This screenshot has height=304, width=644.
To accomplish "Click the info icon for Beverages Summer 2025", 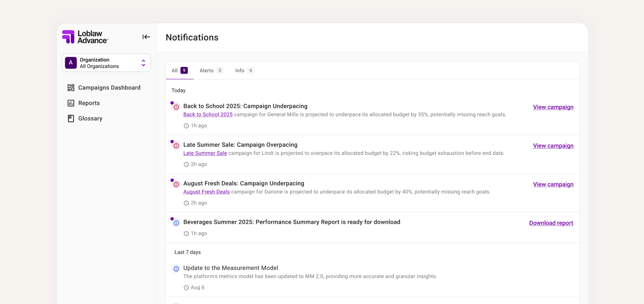I will point(176,223).
